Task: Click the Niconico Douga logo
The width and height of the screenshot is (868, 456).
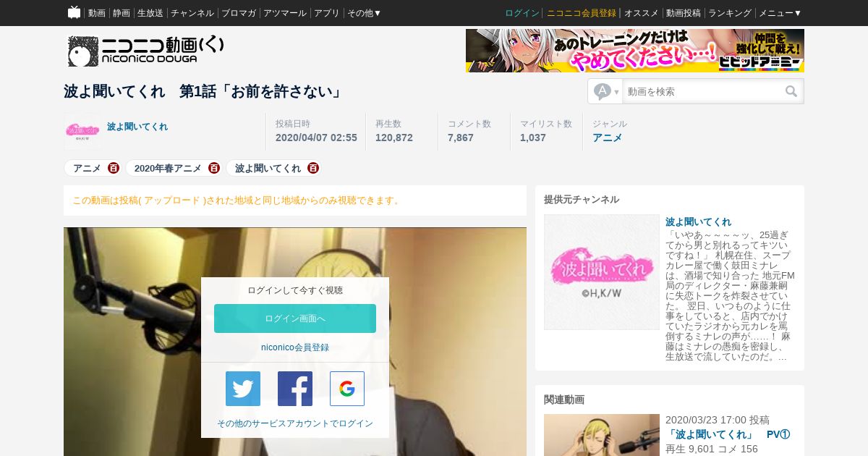Action: click(x=145, y=51)
